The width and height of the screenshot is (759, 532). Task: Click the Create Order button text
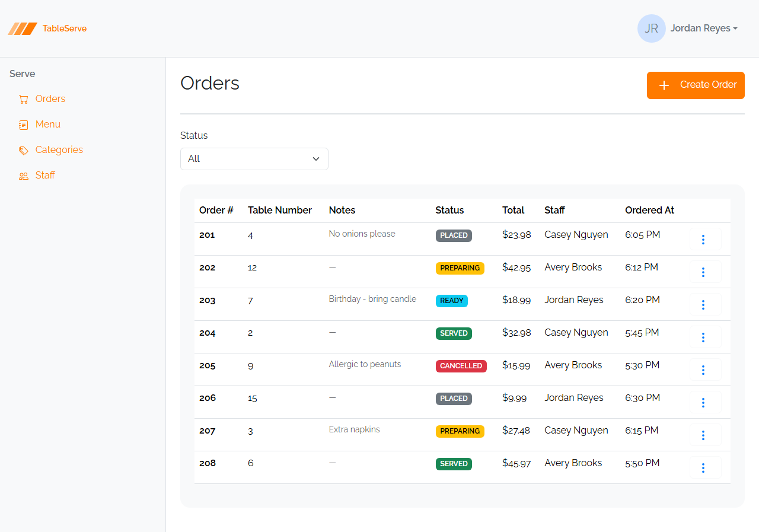(x=709, y=85)
